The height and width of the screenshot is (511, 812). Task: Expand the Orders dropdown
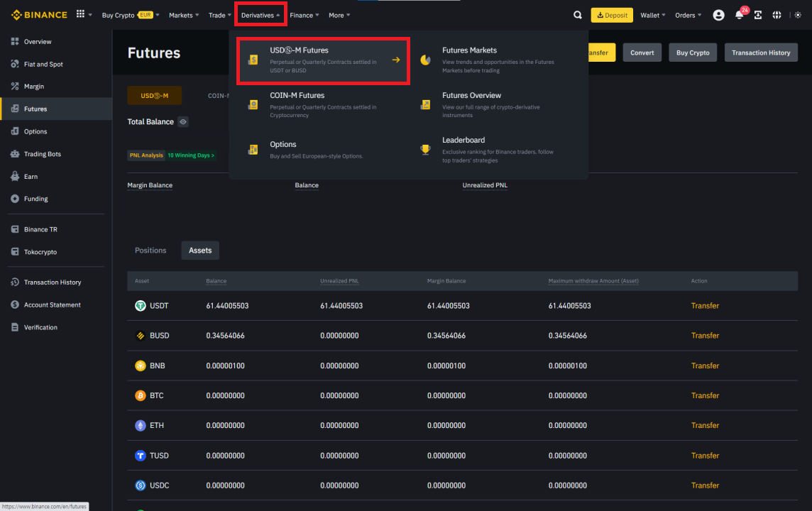coord(688,15)
